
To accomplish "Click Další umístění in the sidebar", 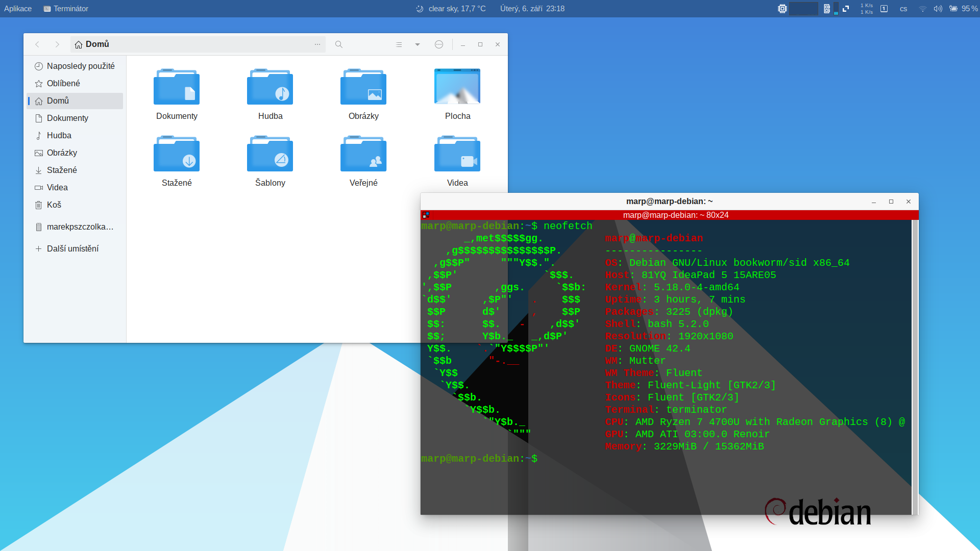I will point(75,248).
